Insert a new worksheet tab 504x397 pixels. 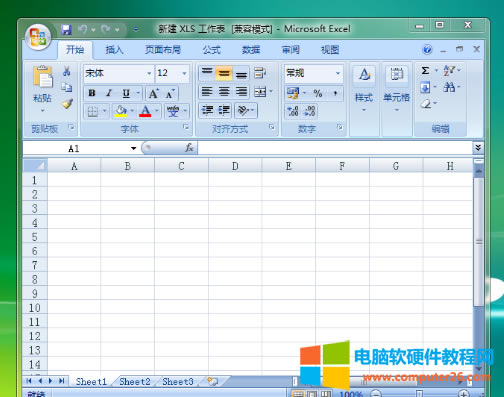213,381
